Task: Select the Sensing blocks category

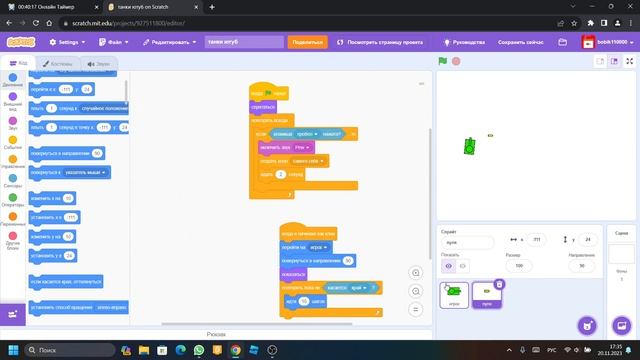Action: 13,181
